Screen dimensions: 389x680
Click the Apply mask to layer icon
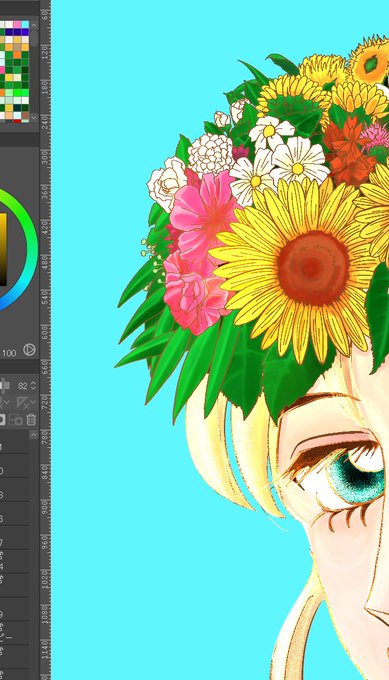(16, 420)
